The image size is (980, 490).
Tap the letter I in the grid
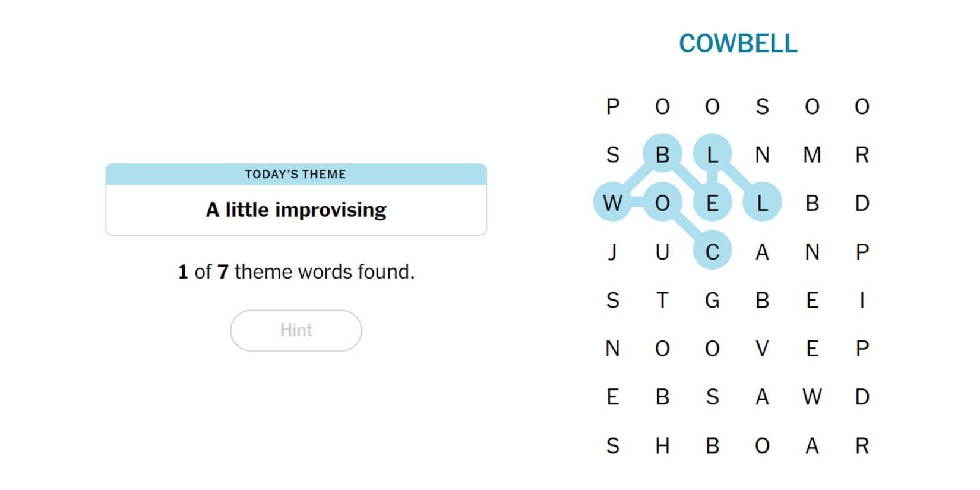[x=862, y=301]
